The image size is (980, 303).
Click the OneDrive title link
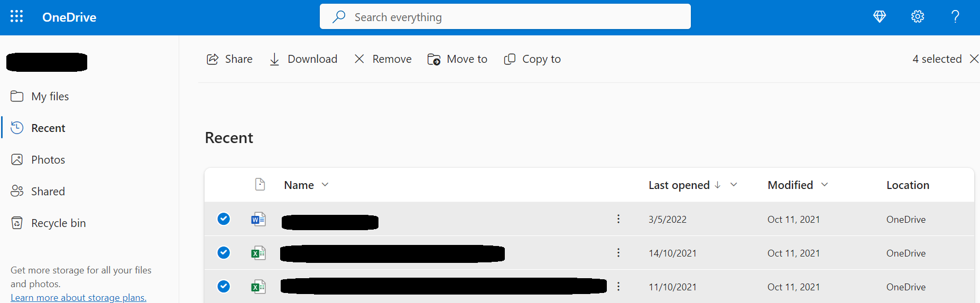[69, 17]
